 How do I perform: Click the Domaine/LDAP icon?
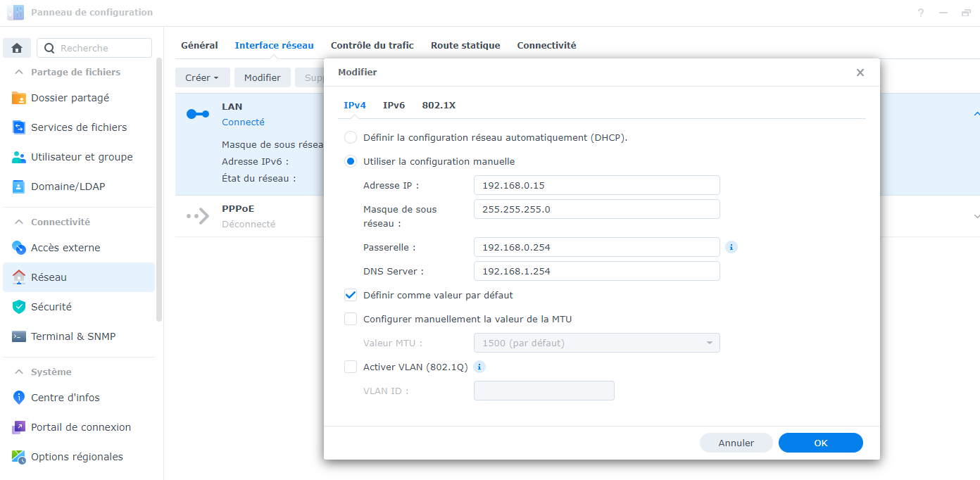19,187
